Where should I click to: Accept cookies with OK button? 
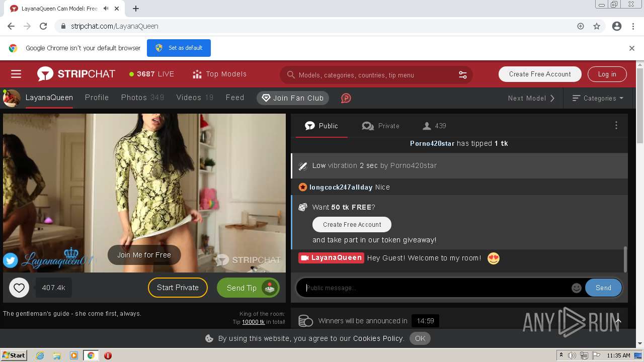(420, 338)
